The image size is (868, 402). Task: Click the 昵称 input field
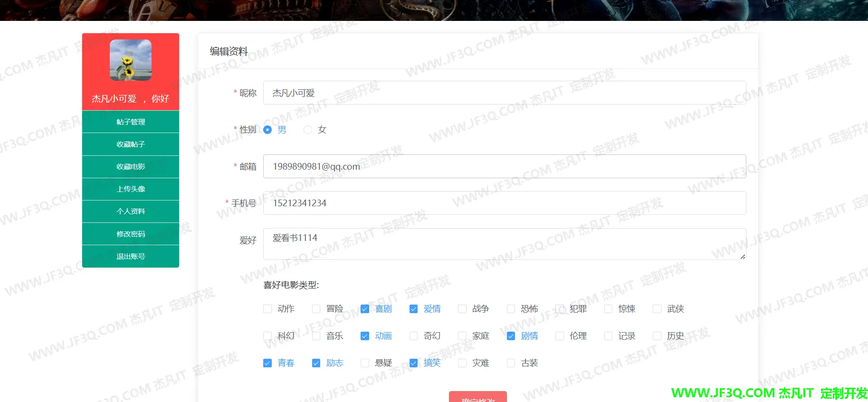click(504, 93)
